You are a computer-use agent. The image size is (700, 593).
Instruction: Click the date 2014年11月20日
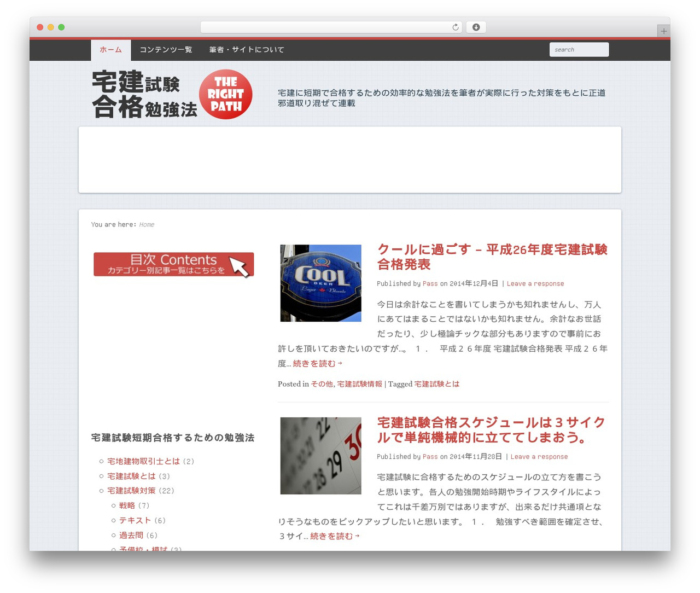tap(476, 457)
